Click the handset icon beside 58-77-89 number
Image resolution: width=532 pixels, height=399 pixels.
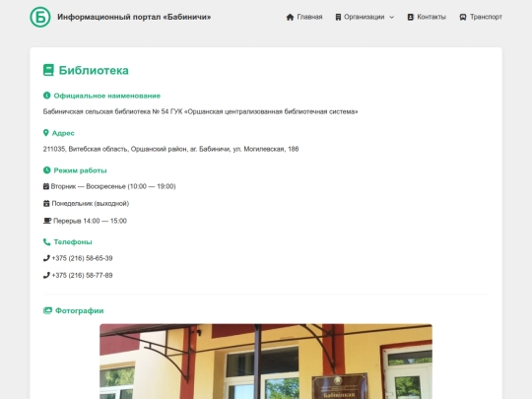[x=46, y=275]
